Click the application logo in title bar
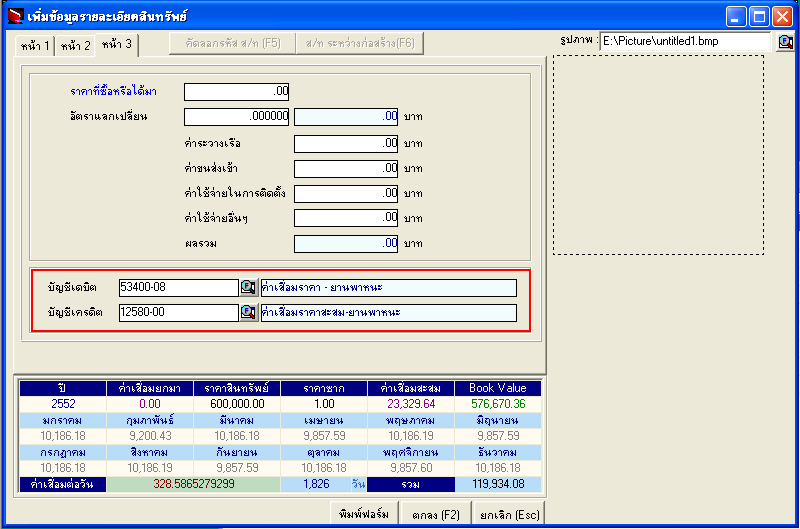The image size is (800, 529). tap(14, 16)
